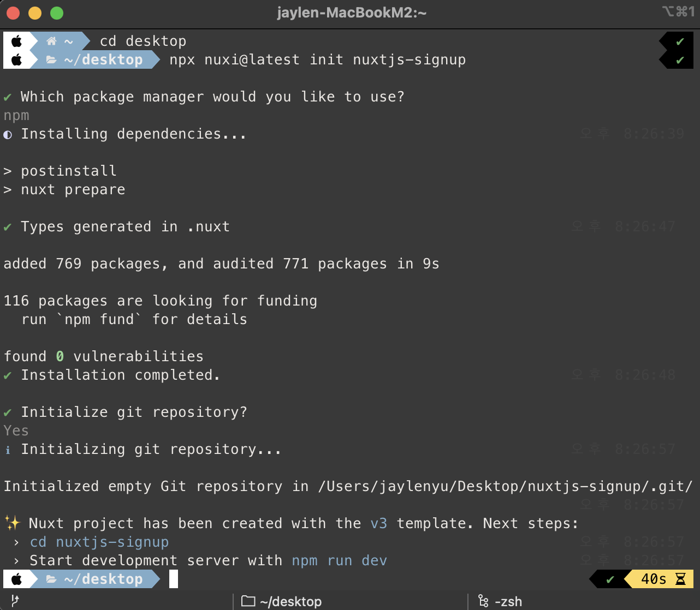700x610 pixels.
Task: Click the terminal cursor at bottom prompt
Action: point(174,579)
